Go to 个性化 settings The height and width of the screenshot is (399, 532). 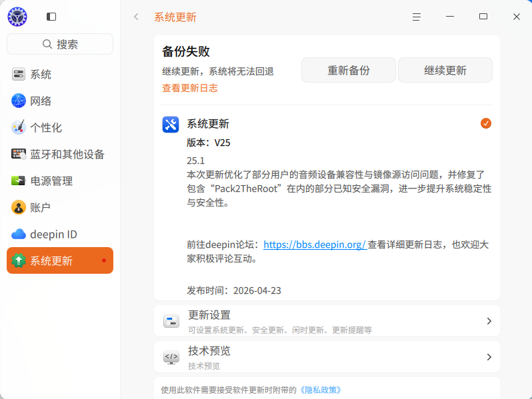[60, 127]
